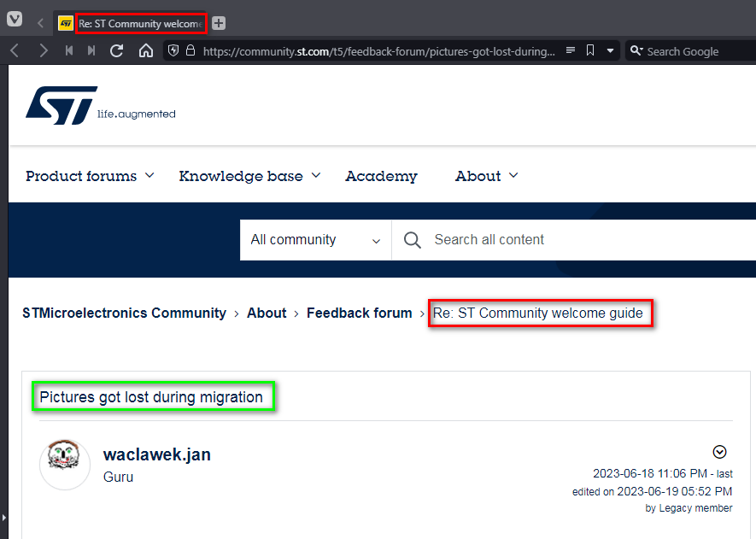Expand the side panel toggle arrow
The width and height of the screenshot is (756, 539).
point(4,518)
